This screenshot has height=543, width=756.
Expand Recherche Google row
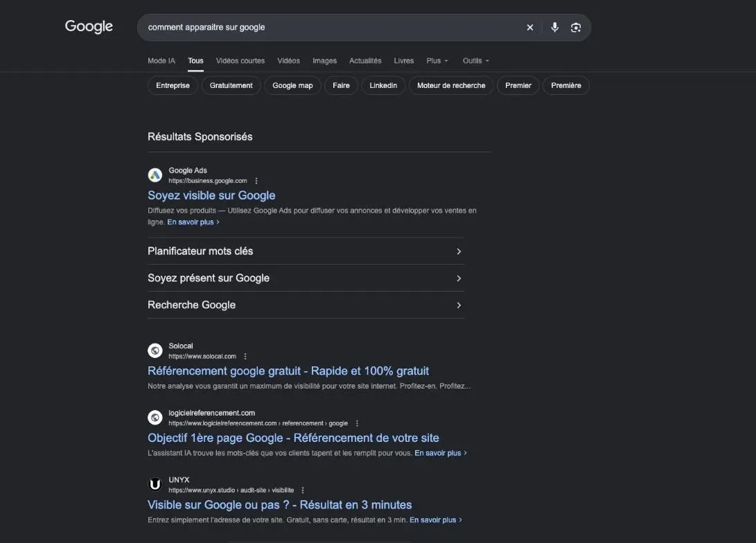point(306,305)
